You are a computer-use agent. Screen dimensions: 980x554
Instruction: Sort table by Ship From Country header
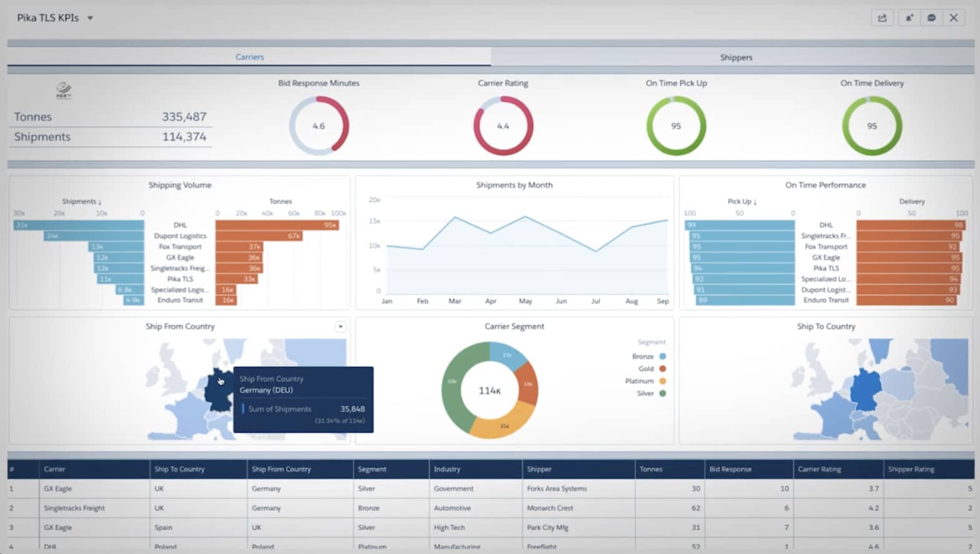click(300, 469)
